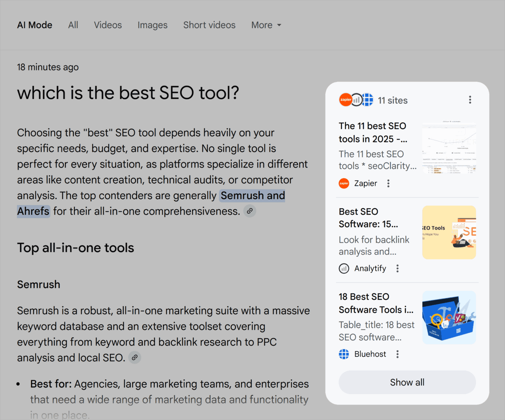Open 'Best SEO Software: 15...' result
505x420 pixels.
pyautogui.click(x=368, y=218)
